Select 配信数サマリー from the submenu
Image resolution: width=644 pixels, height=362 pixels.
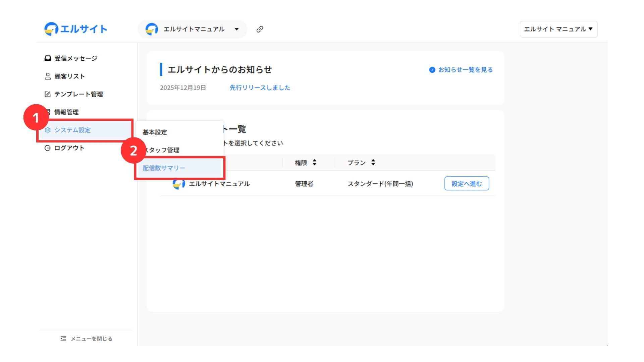click(164, 168)
